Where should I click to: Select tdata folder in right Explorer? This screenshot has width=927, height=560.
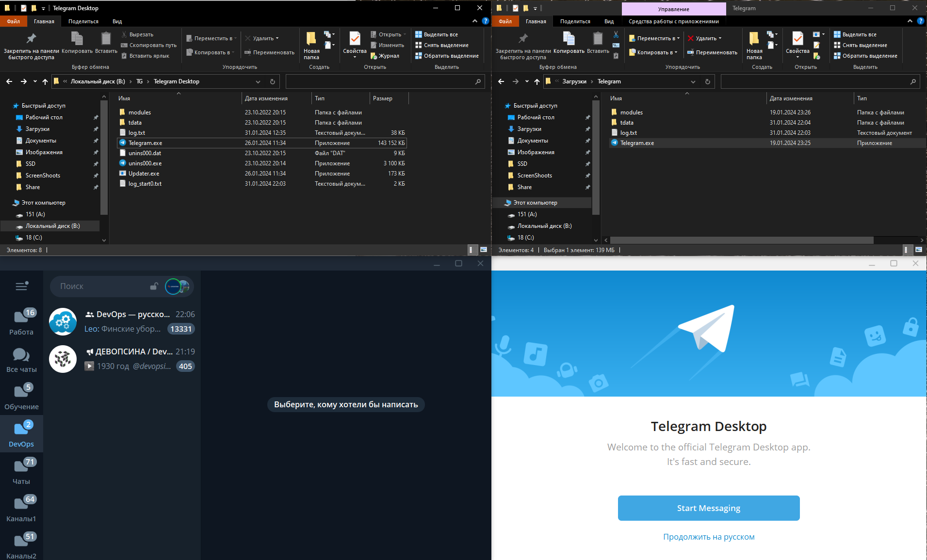pos(767,123)
